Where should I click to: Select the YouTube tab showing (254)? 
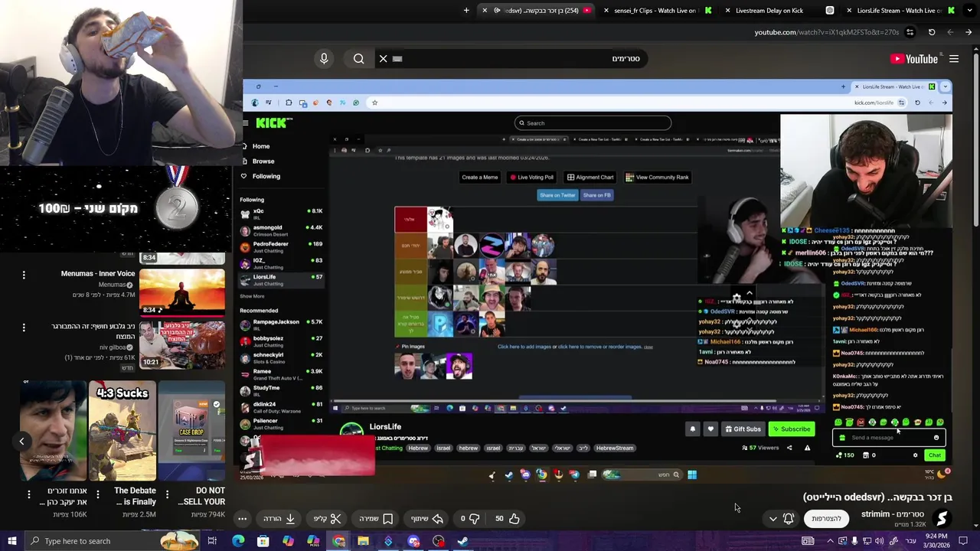pos(536,11)
